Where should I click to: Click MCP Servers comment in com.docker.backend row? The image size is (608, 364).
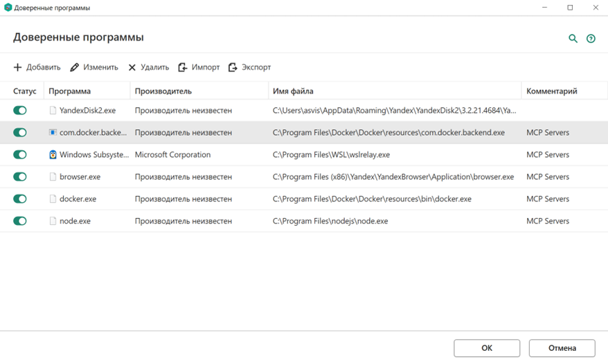(548, 133)
